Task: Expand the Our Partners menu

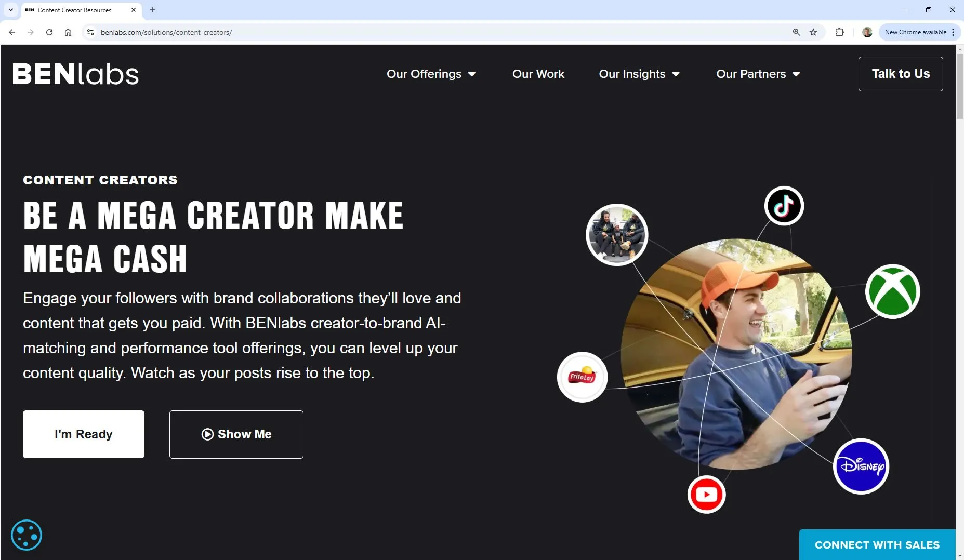Action: (758, 74)
